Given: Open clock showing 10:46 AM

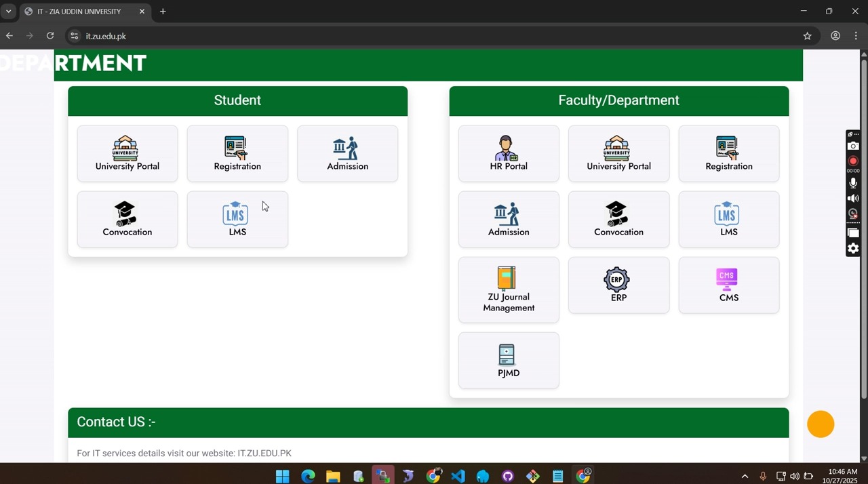Looking at the screenshot, I should click(840, 476).
